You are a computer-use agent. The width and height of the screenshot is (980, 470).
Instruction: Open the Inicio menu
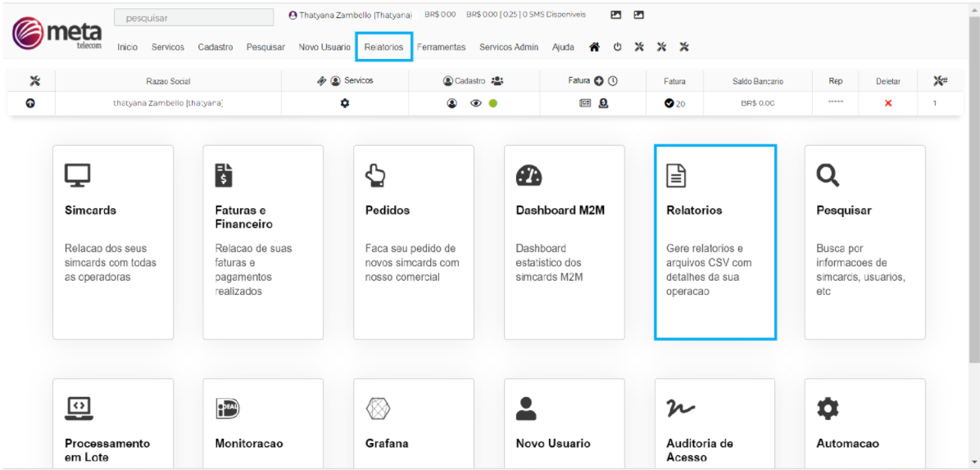point(128,47)
